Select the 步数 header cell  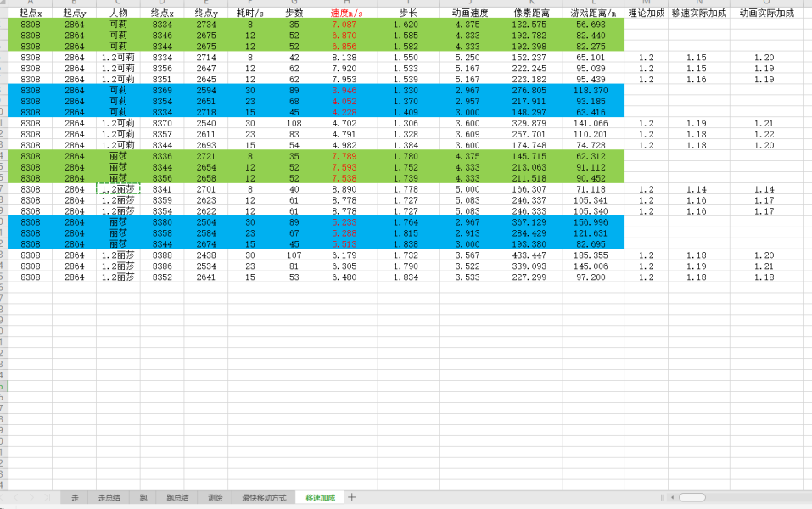[x=294, y=13]
